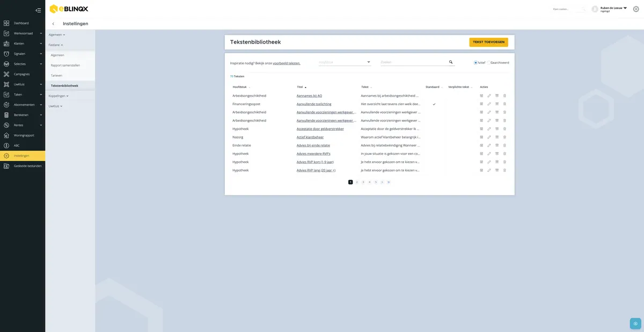Delete the 'Aanvullende toelichting' row via trash icon

coord(504,104)
